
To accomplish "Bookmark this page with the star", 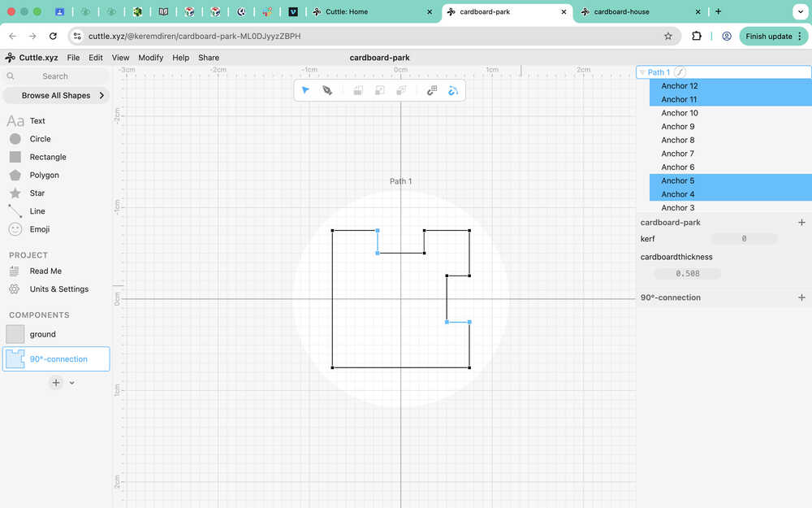I will tap(668, 37).
